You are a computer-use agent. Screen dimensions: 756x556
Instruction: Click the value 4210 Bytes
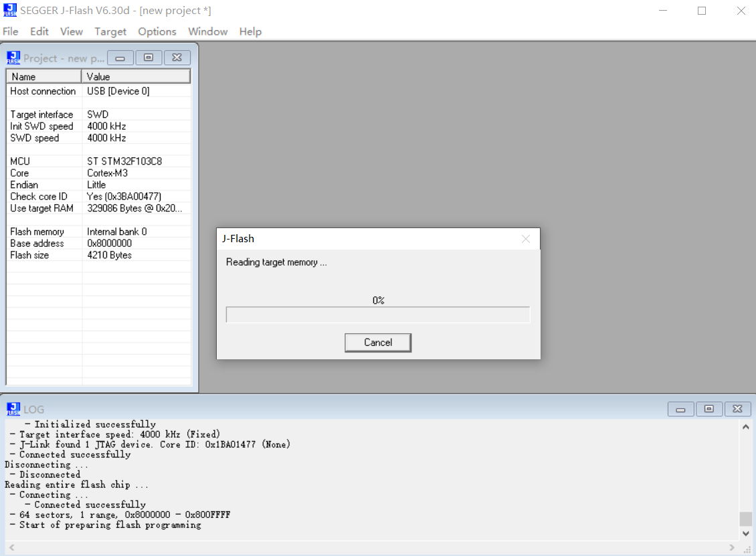[x=110, y=255]
